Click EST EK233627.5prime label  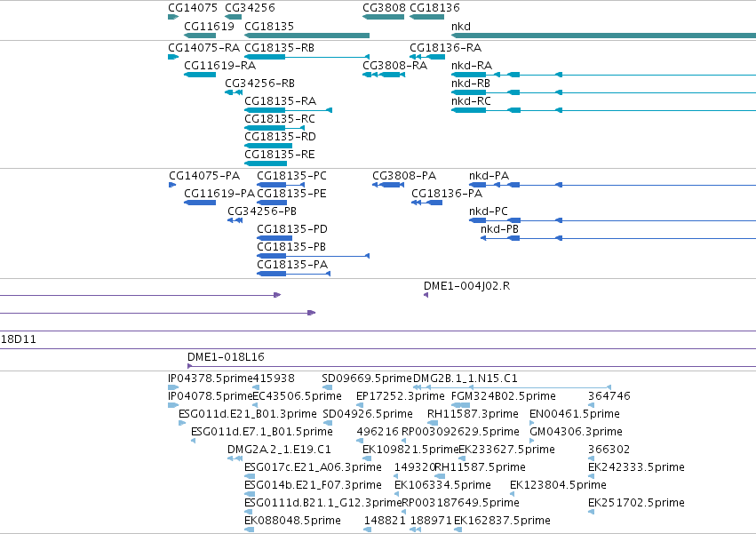pos(506,450)
